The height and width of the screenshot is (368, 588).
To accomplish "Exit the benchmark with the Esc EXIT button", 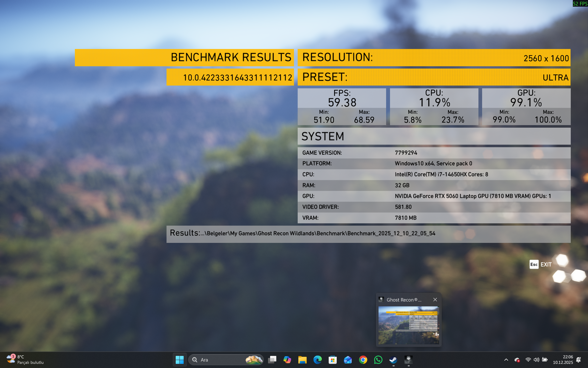I will click(541, 264).
